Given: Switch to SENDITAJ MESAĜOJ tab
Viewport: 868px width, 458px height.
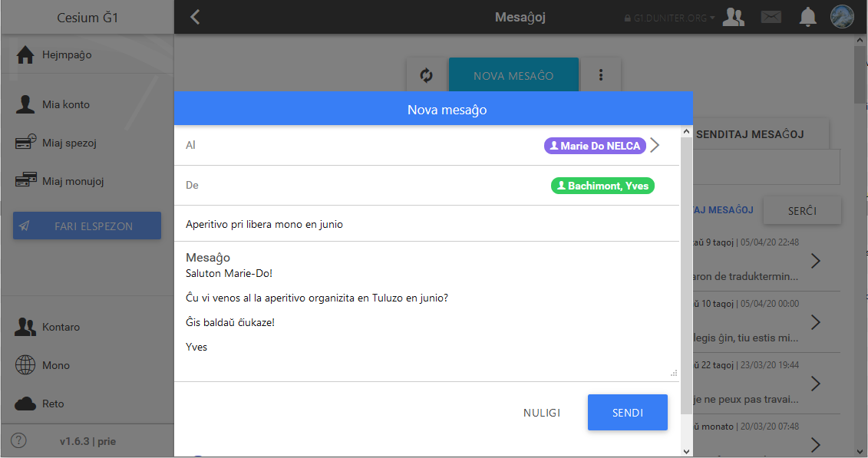Looking at the screenshot, I should tap(750, 134).
